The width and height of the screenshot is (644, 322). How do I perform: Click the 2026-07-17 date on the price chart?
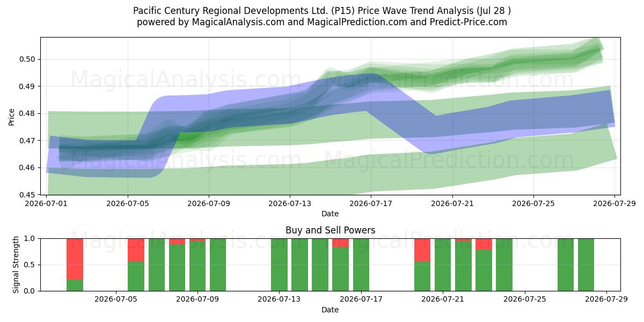tap(371, 203)
